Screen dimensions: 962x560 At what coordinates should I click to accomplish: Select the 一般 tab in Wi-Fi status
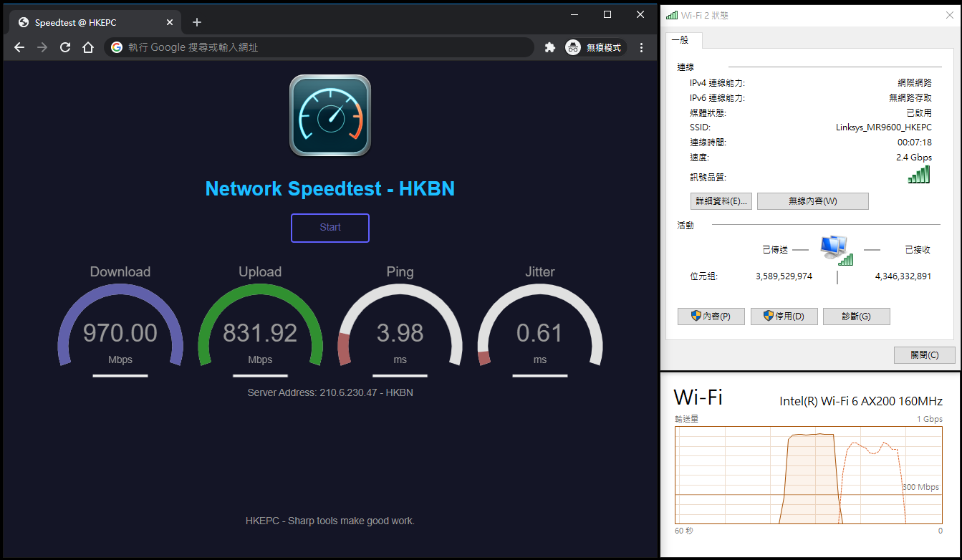coord(683,40)
